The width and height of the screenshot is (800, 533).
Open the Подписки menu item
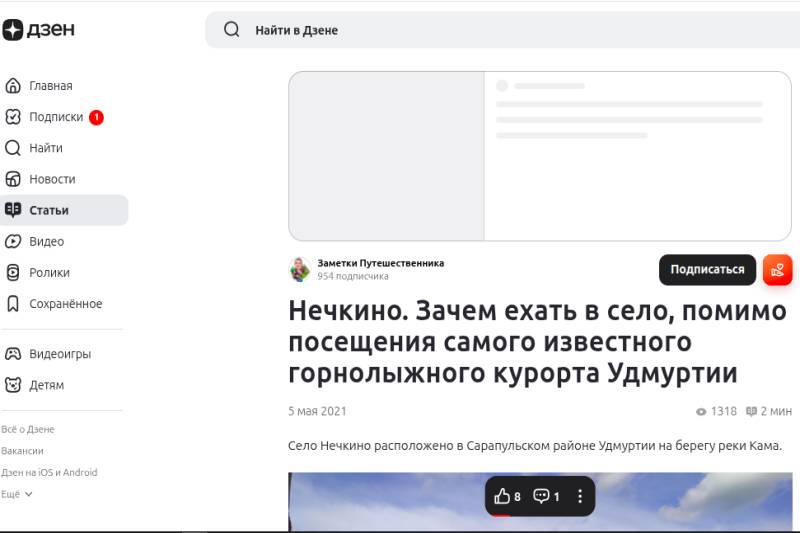coord(56,117)
